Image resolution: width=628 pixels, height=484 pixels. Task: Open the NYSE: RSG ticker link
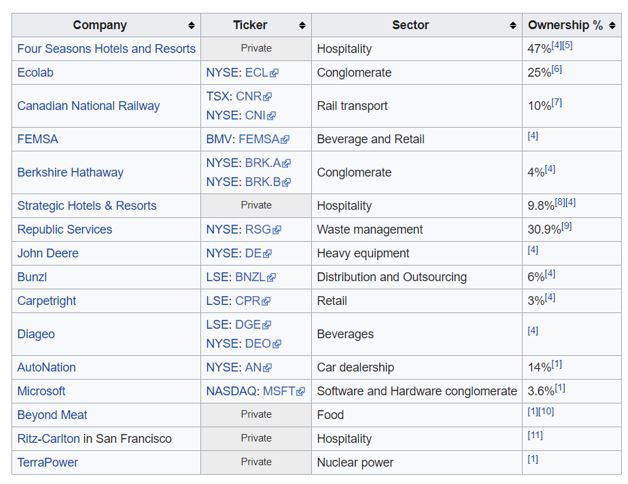click(x=239, y=230)
